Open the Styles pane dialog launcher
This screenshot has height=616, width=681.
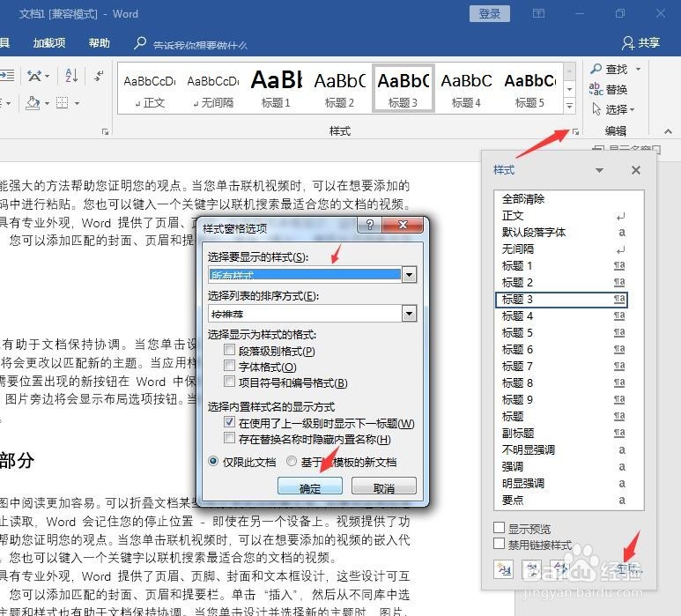tap(575, 131)
